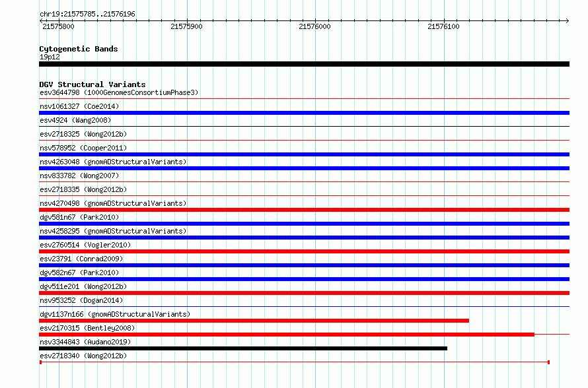Click the blue bar of nsv4258295
Image resolution: width=588 pixels, height=388 pixels.
pyautogui.click(x=304, y=238)
